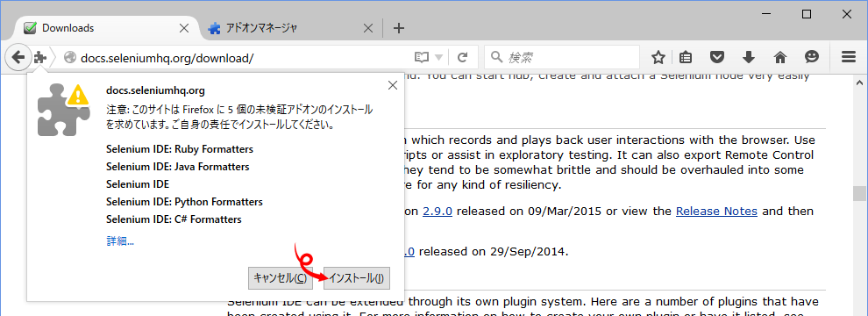Go to the Firefox home page

click(780, 57)
